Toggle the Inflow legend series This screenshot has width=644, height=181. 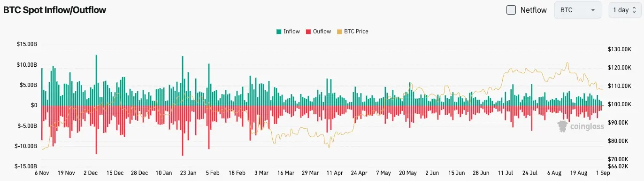(x=288, y=31)
